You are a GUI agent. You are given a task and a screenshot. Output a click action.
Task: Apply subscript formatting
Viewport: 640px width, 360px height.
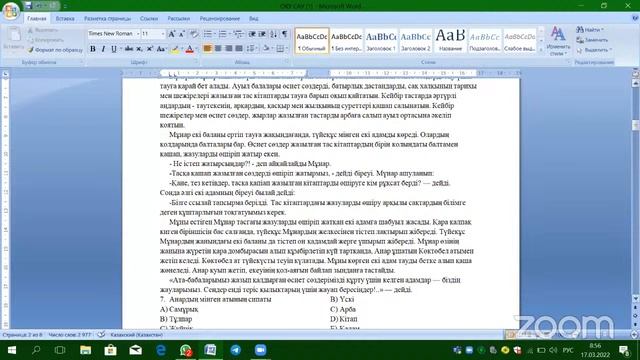[x=140, y=49]
